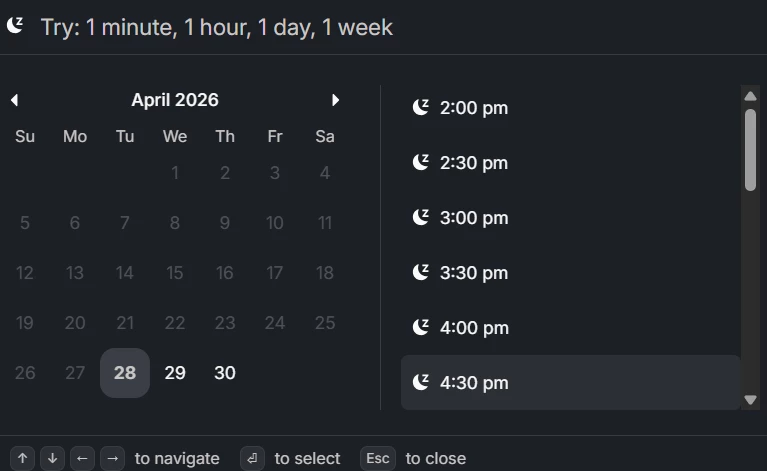The width and height of the screenshot is (767, 471).
Task: Advance to next month with right arrow
Action: pyautogui.click(x=335, y=100)
